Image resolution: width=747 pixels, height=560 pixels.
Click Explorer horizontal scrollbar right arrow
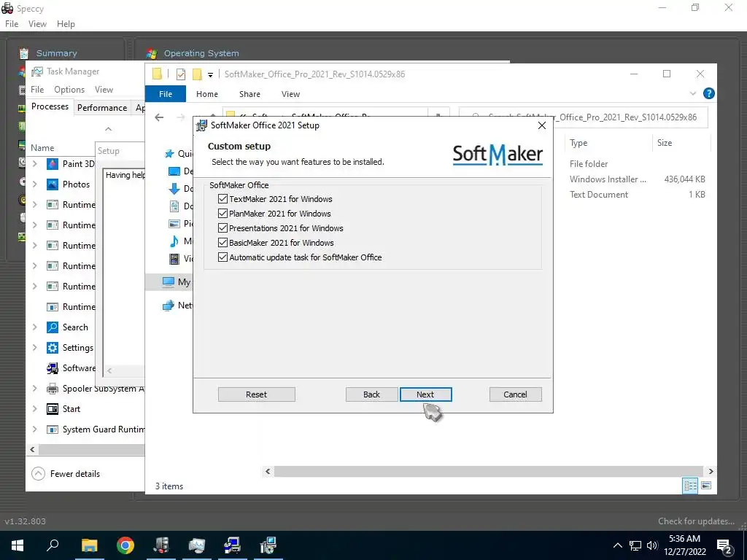pyautogui.click(x=711, y=471)
